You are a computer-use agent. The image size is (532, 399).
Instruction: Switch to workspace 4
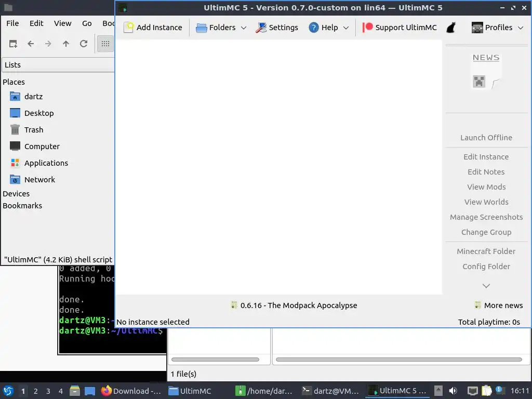click(61, 391)
